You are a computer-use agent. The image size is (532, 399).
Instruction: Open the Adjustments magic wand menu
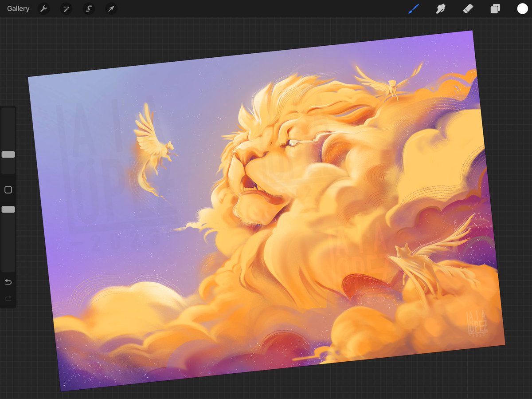click(66, 8)
